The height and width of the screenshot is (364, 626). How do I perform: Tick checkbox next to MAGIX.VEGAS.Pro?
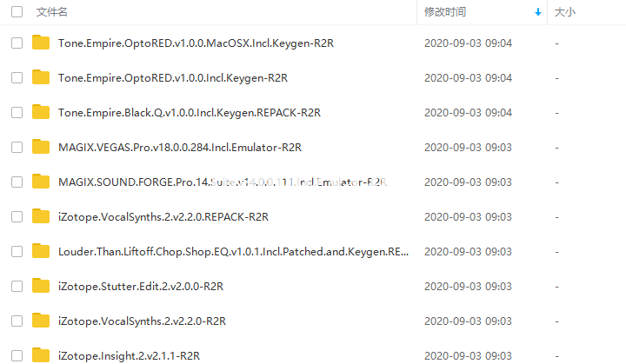[x=17, y=148]
